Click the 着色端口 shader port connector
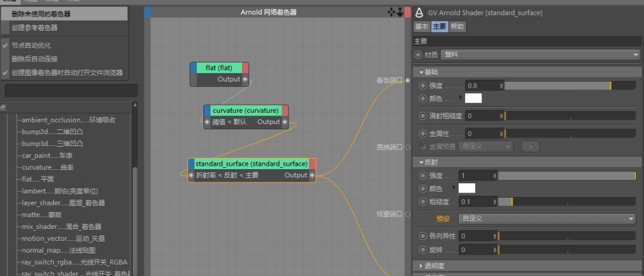 point(407,80)
